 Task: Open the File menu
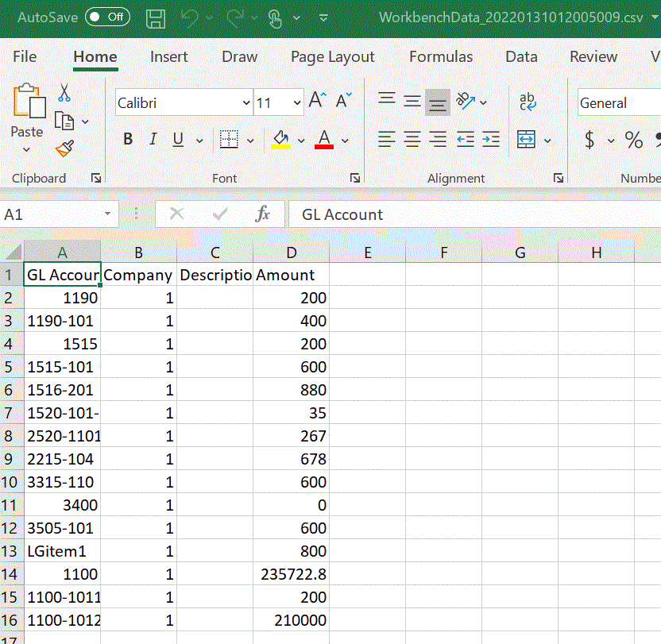24,56
